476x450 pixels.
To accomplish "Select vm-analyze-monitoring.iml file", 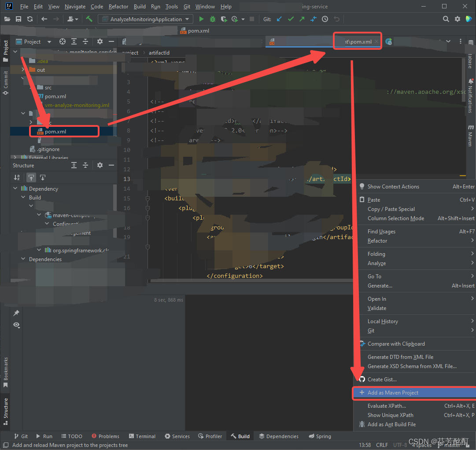I will pos(77,105).
